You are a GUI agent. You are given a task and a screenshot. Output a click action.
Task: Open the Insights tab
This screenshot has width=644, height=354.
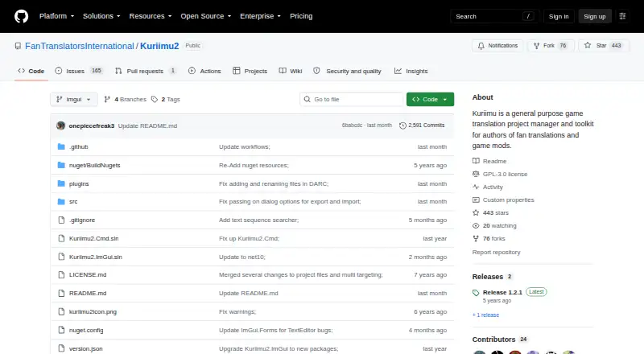coord(411,71)
